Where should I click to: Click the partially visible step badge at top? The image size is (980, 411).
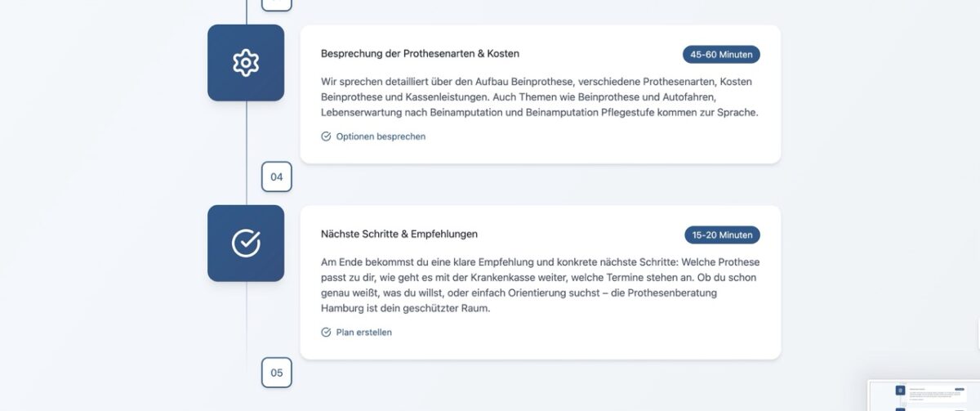point(276,4)
